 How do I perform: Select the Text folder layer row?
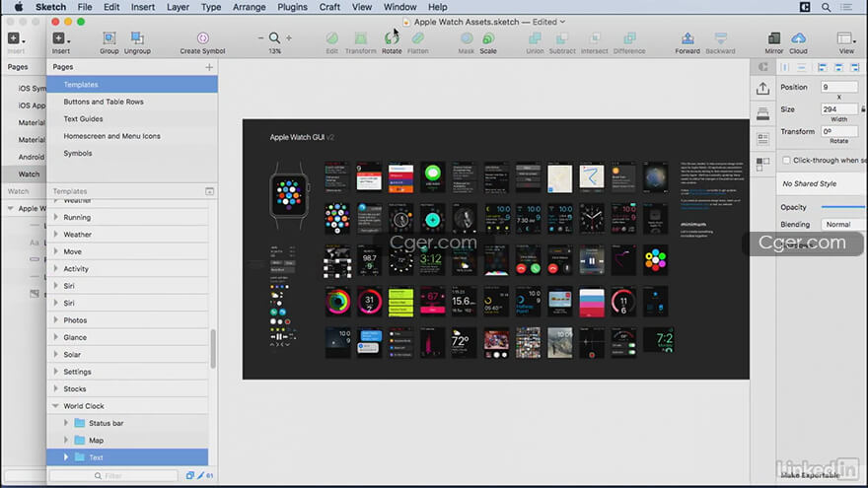[x=127, y=457]
